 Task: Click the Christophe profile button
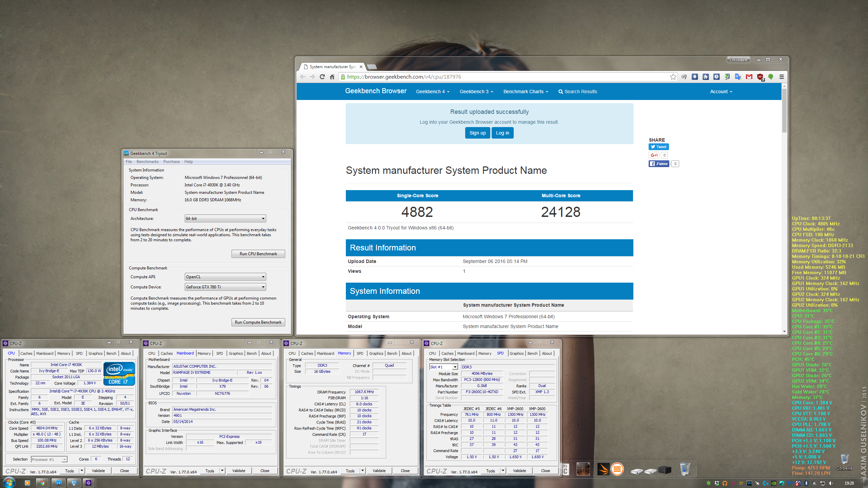(738, 60)
